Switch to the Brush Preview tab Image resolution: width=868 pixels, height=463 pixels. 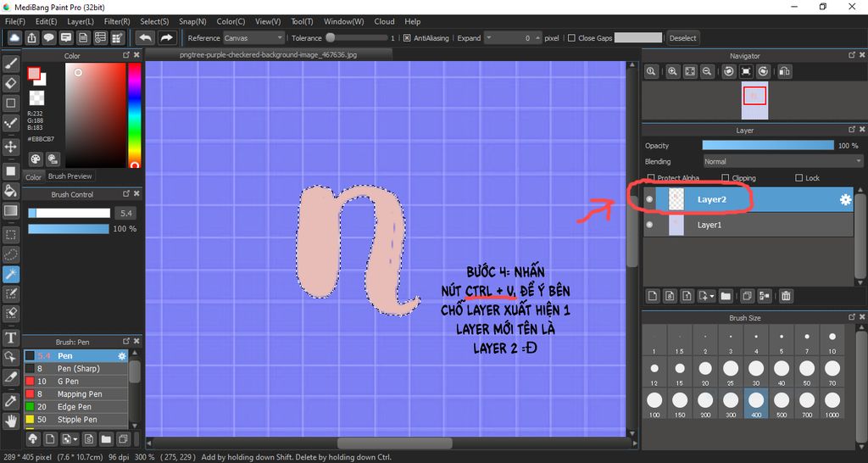[x=70, y=176]
